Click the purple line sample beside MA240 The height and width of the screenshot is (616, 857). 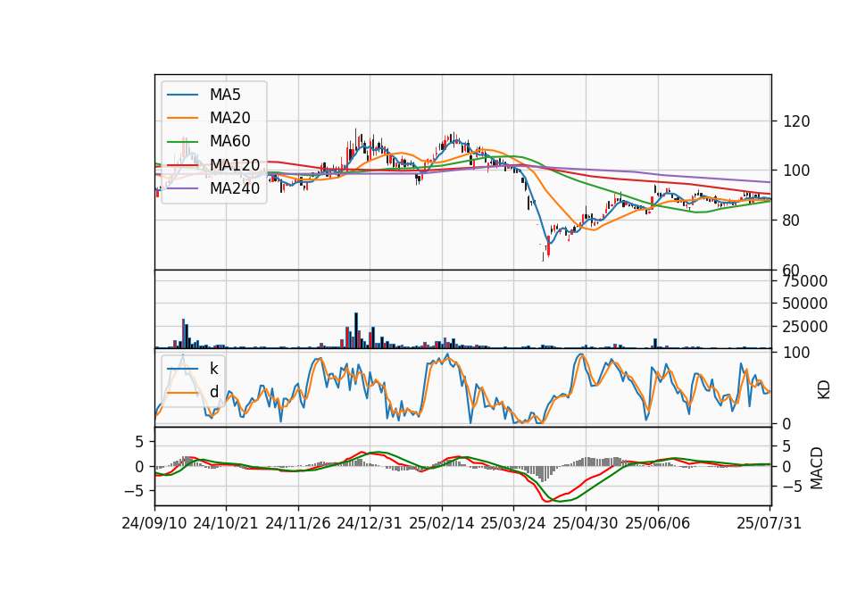(182, 188)
